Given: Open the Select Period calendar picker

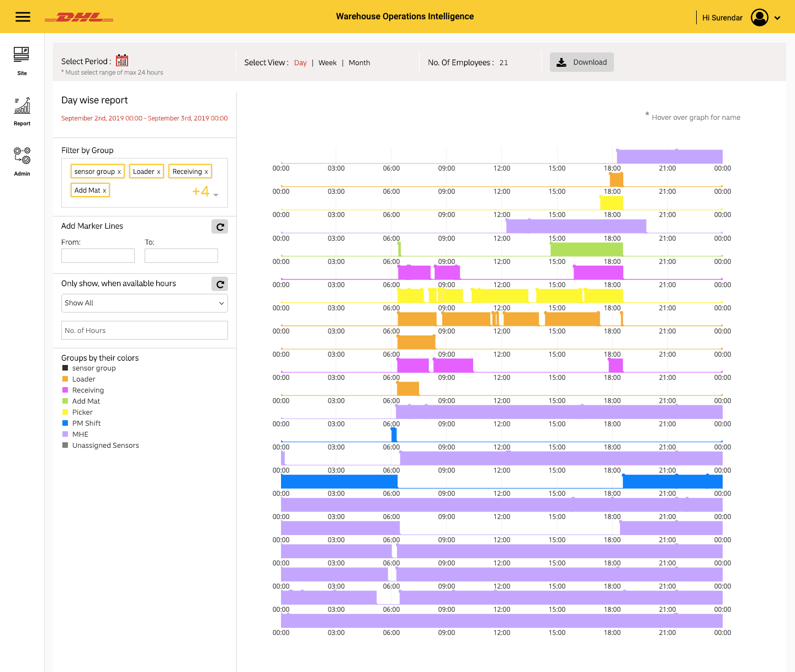Looking at the screenshot, I should tap(122, 60).
